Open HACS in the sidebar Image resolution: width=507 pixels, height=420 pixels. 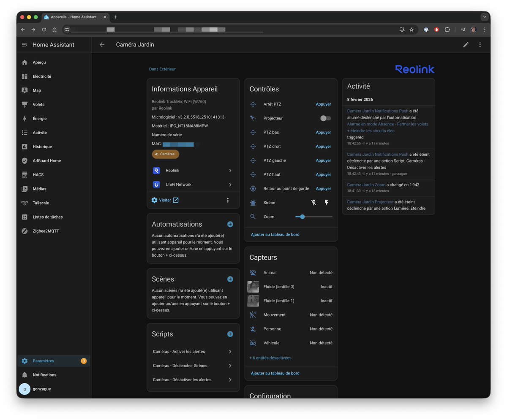click(54, 175)
